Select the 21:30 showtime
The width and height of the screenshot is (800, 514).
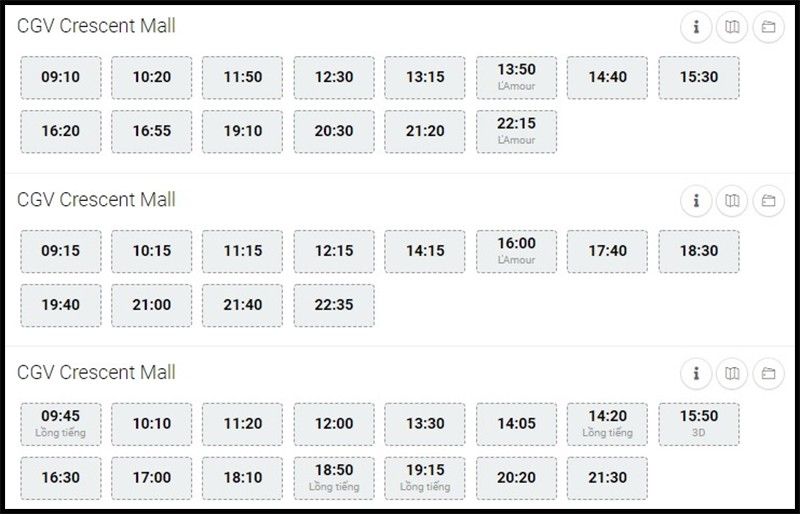[607, 478]
